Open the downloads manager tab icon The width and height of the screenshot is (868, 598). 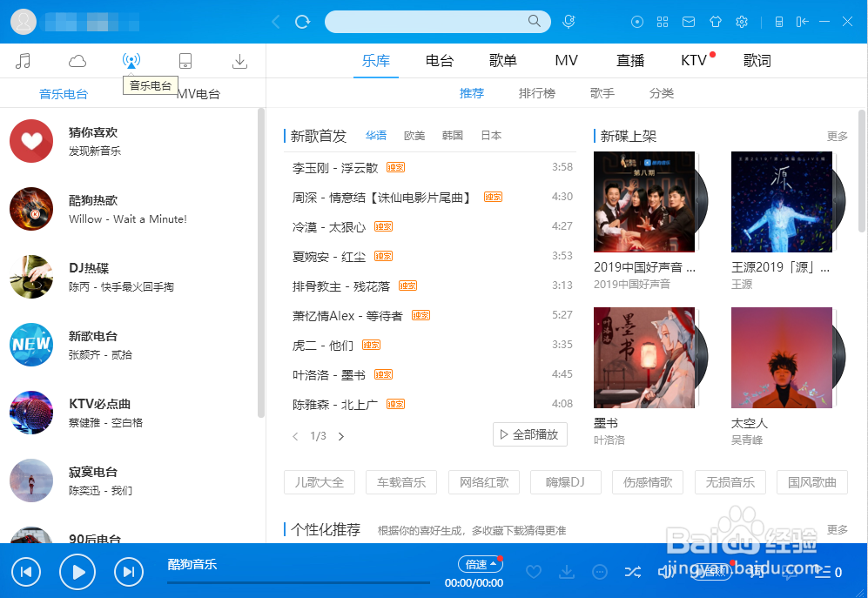[239, 61]
